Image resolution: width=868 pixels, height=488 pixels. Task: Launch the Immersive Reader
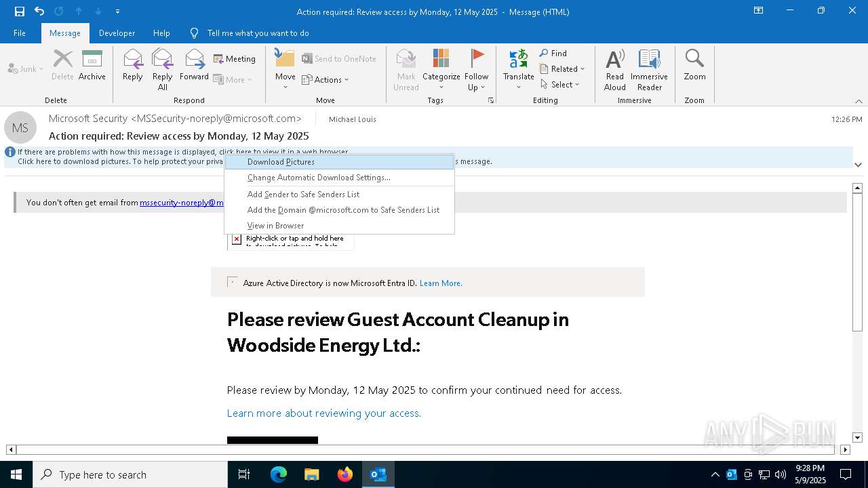pyautogui.click(x=650, y=70)
